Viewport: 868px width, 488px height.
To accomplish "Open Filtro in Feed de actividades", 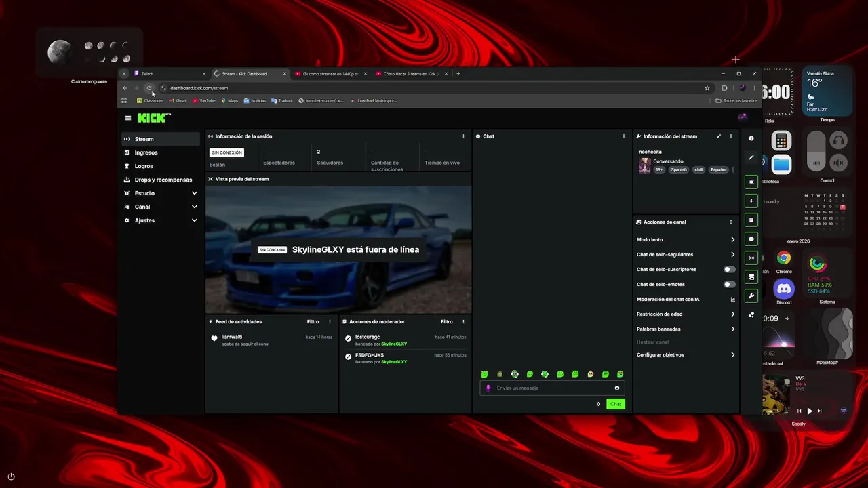I will pyautogui.click(x=313, y=322).
